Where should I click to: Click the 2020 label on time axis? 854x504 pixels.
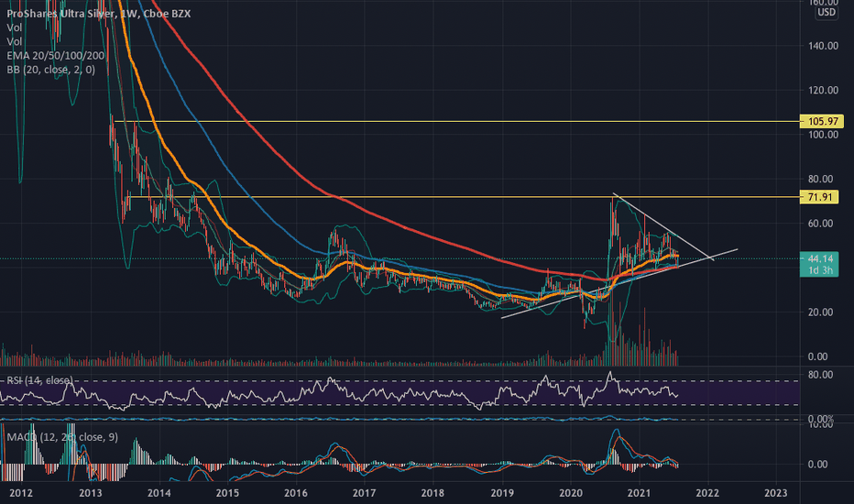(x=571, y=493)
